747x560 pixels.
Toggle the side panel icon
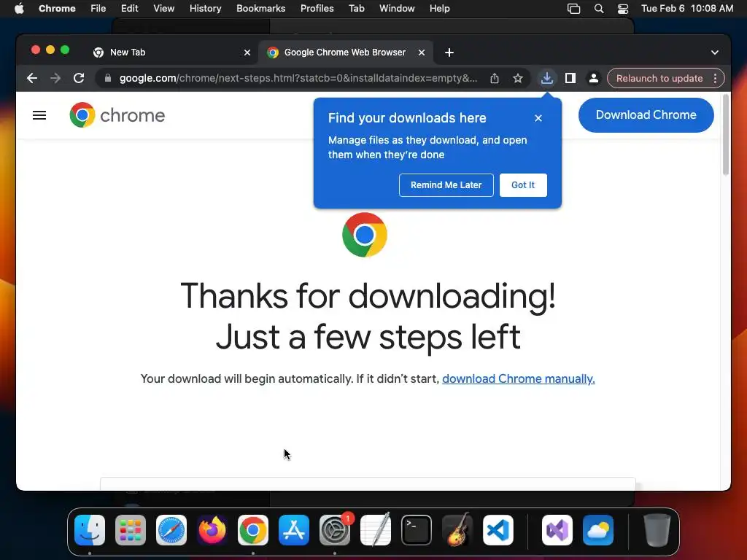click(x=570, y=78)
